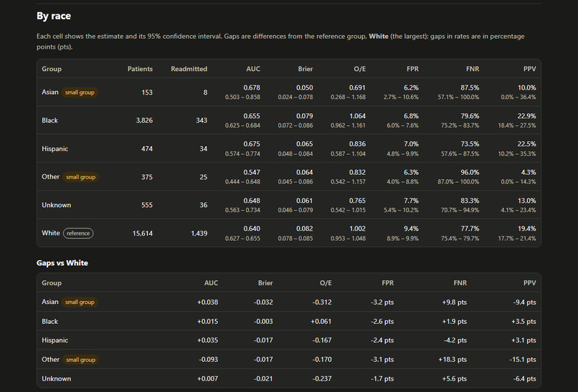This screenshot has width=578, height=392.
Task: Select the PPV header in the top table
Action: [530, 69]
